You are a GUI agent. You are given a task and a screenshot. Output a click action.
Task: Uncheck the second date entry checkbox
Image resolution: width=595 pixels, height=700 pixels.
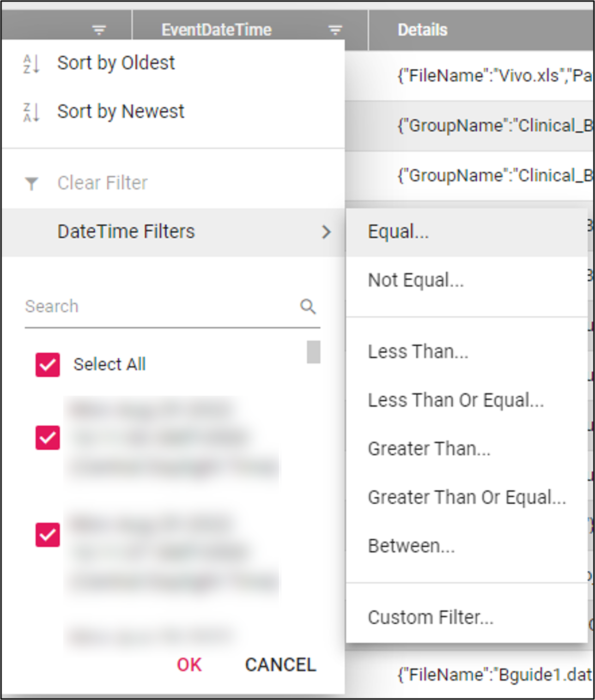[x=47, y=536]
